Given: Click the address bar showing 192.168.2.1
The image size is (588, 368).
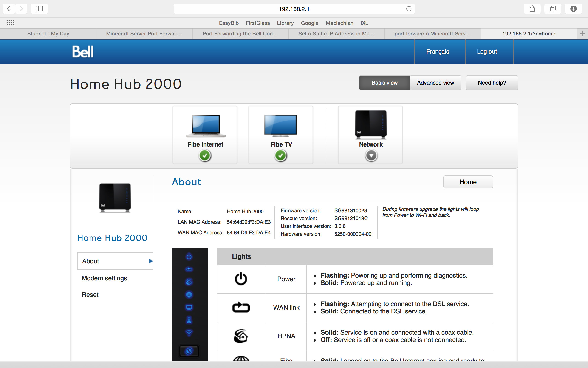Looking at the screenshot, I should pos(294,9).
